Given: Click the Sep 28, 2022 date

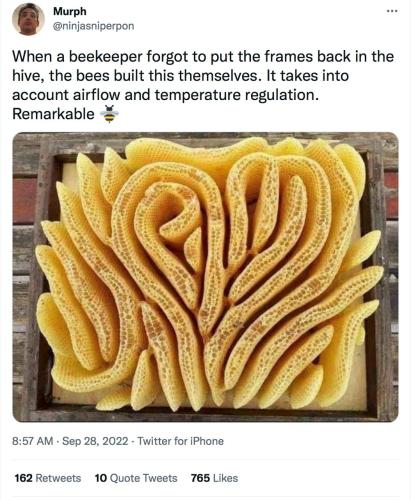Looking at the screenshot, I should coord(95,441).
